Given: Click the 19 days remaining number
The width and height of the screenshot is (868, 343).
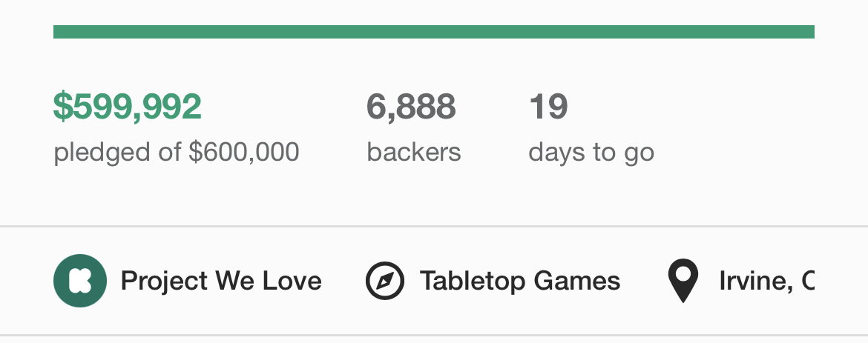Looking at the screenshot, I should point(548,106).
